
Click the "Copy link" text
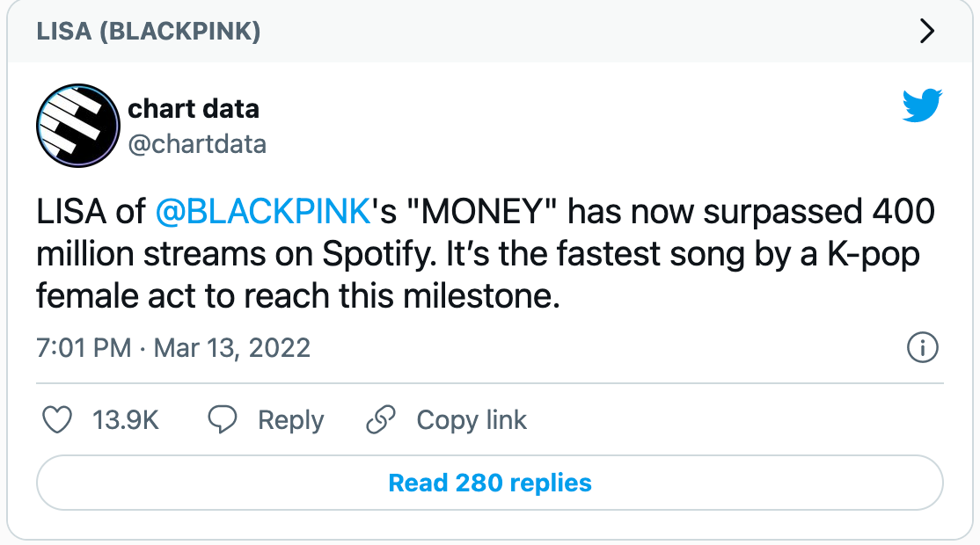click(x=472, y=420)
